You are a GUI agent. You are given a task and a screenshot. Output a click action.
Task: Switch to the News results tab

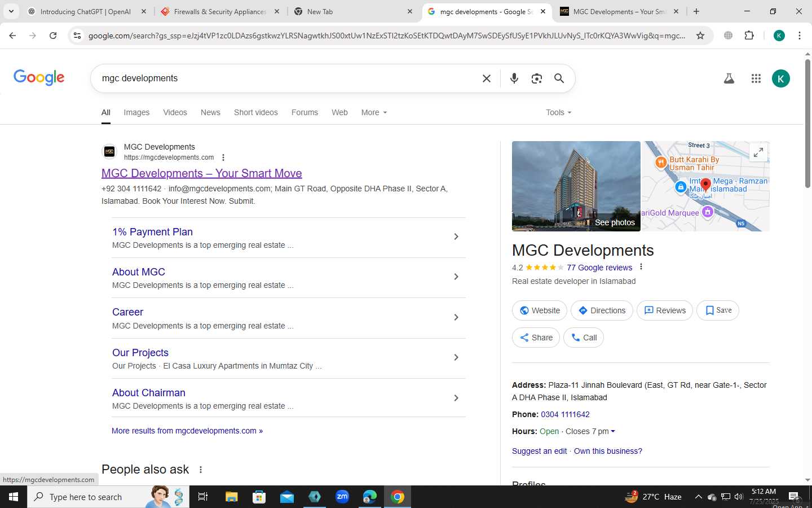pyautogui.click(x=210, y=112)
